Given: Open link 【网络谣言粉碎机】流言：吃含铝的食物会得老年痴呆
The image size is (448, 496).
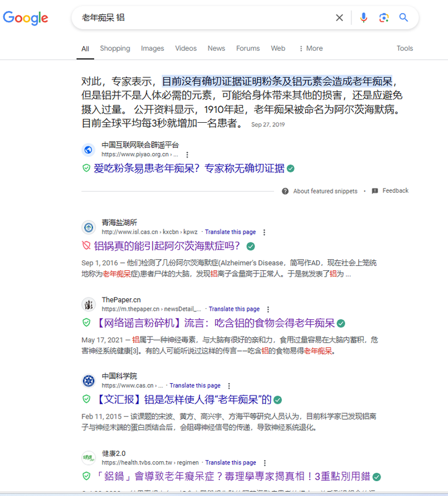Looking at the screenshot, I should tap(214, 323).
